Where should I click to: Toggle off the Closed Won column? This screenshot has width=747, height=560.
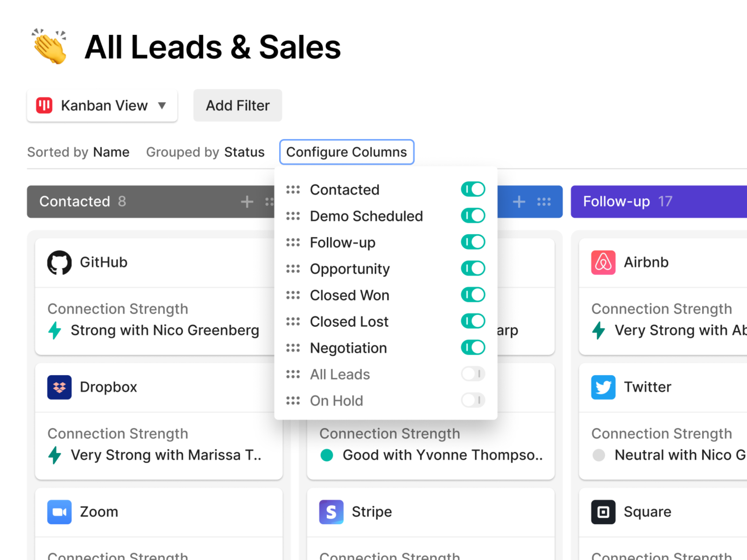[x=473, y=294]
